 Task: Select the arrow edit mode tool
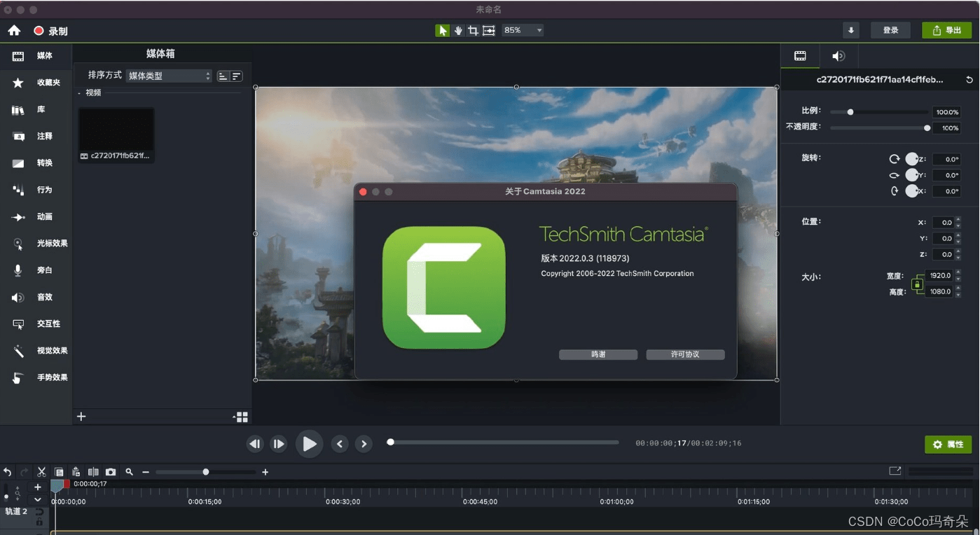click(442, 30)
